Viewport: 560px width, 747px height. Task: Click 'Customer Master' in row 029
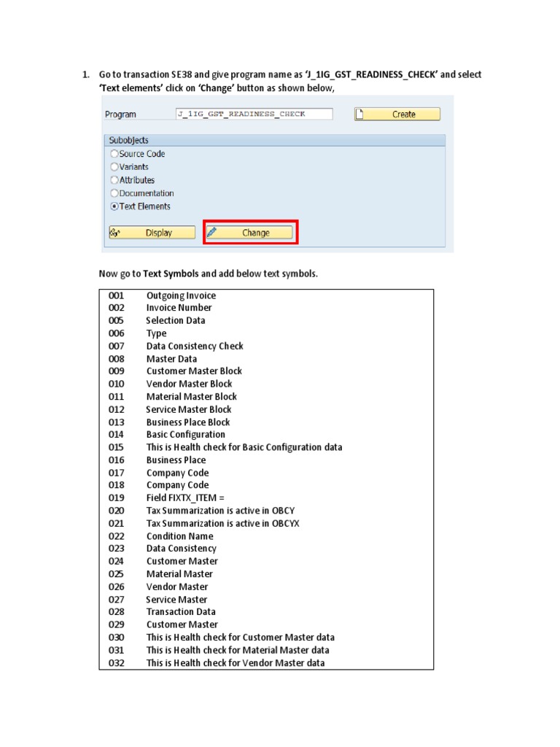point(182,624)
